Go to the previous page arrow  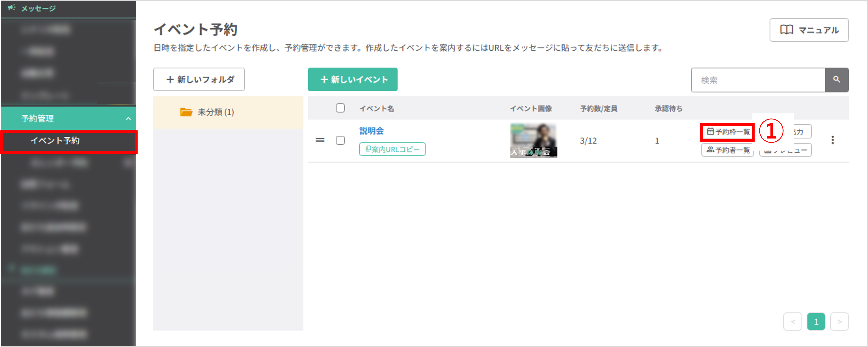[x=793, y=322]
